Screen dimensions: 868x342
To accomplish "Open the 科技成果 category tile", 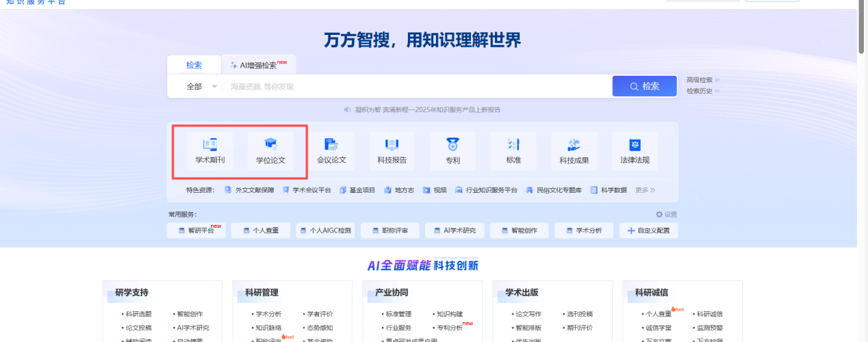I will [x=574, y=152].
